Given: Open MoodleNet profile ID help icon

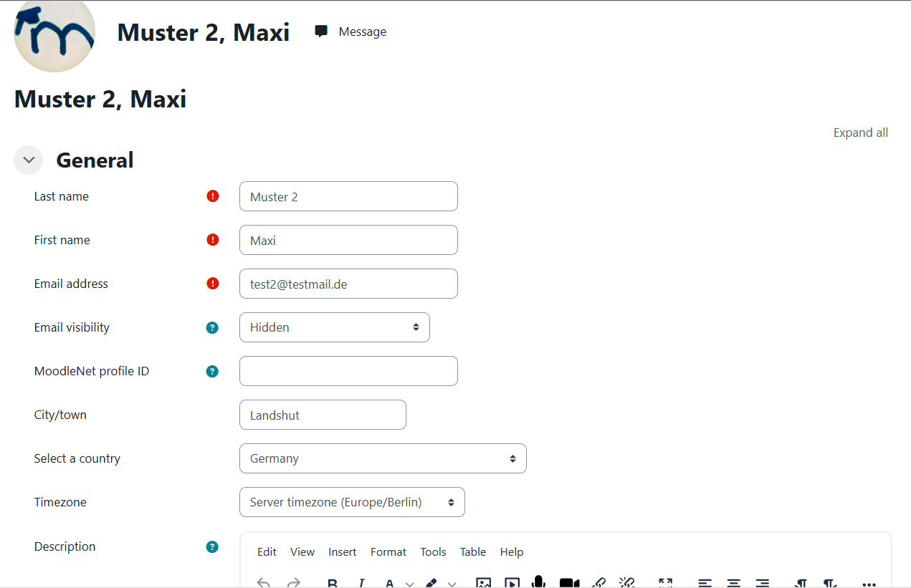Looking at the screenshot, I should [x=212, y=372].
